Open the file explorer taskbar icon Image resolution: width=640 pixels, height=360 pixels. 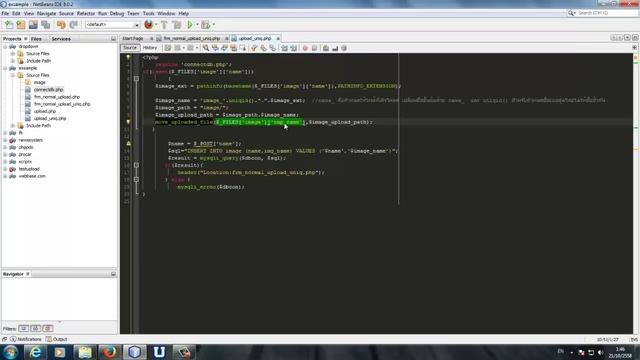pyautogui.click(x=84, y=352)
